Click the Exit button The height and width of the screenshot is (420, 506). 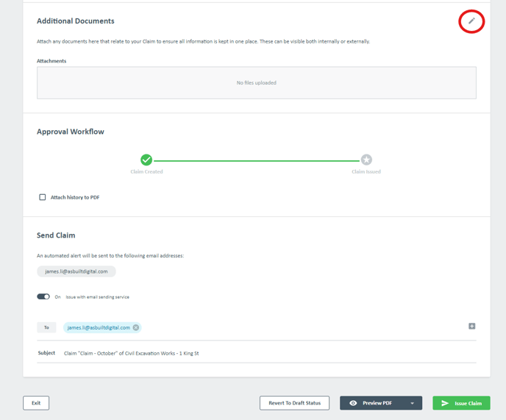(36, 403)
